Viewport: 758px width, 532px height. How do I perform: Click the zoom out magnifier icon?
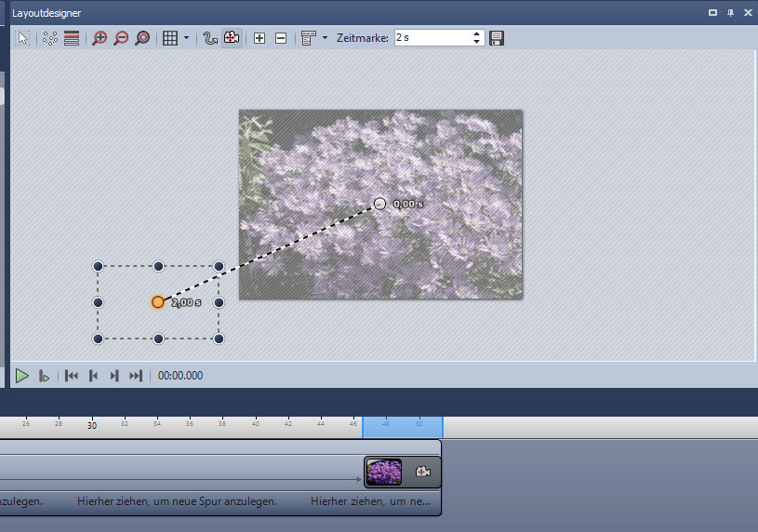121,38
